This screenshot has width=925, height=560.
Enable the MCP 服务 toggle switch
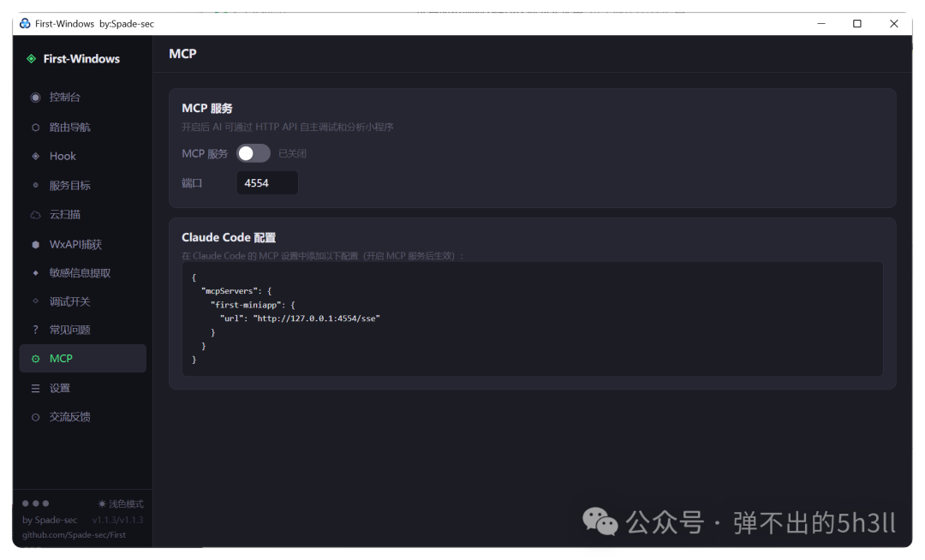point(253,153)
